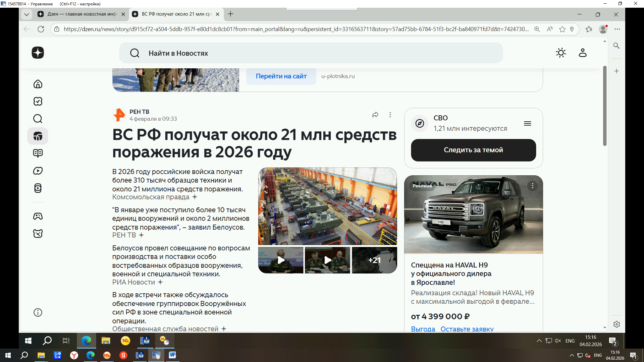Toggle favorite star for this page
The image size is (644, 362).
pos(562,29)
